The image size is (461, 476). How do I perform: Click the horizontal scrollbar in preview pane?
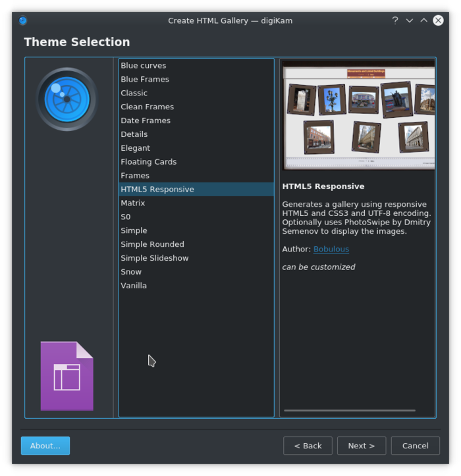pos(350,410)
